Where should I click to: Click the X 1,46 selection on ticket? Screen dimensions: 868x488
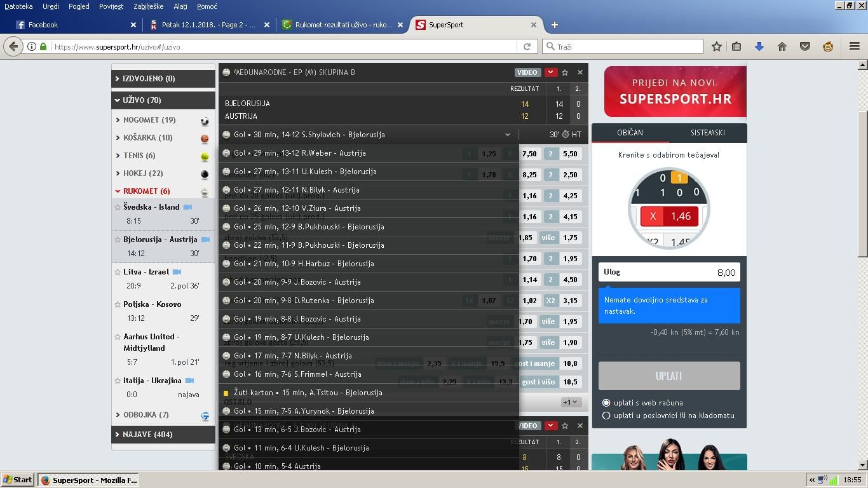point(669,217)
